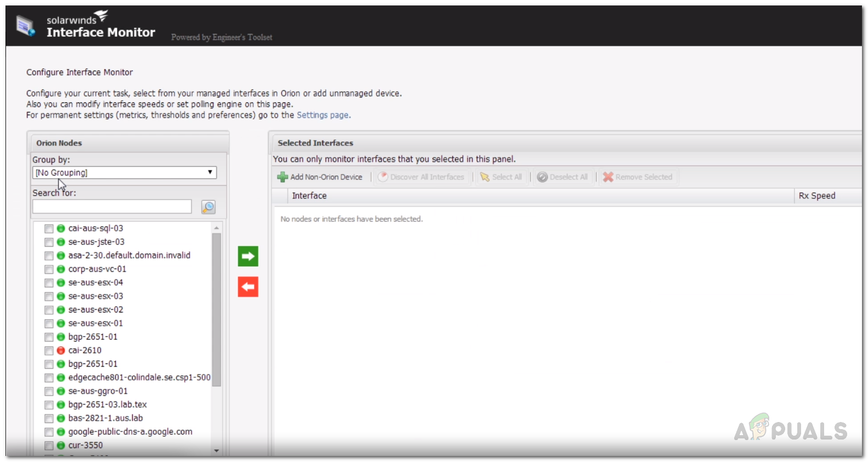The width and height of the screenshot is (868, 462).
Task: Tick the checkbox for cai-aus-sql-03
Action: click(x=49, y=229)
